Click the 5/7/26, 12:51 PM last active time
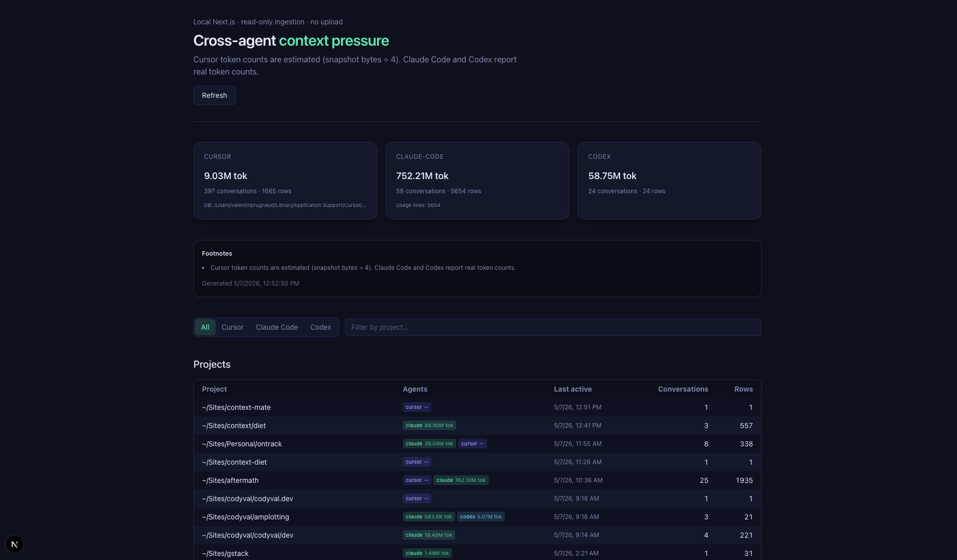Image resolution: width=957 pixels, height=560 pixels. (577, 407)
